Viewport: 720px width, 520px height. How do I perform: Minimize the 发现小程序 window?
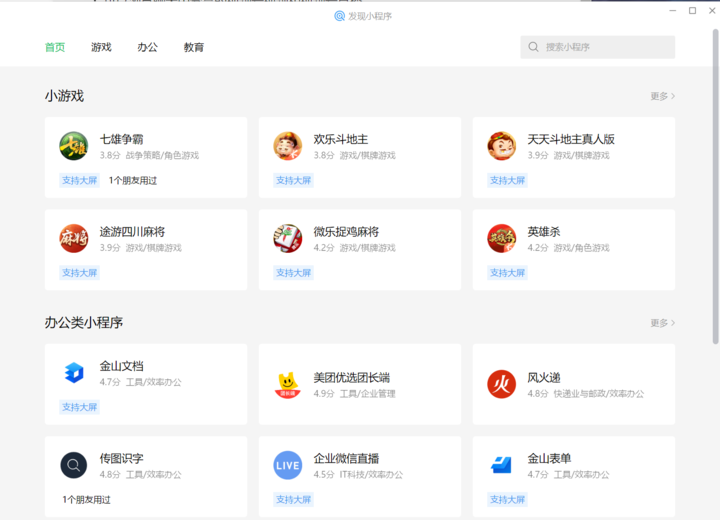pos(673,10)
